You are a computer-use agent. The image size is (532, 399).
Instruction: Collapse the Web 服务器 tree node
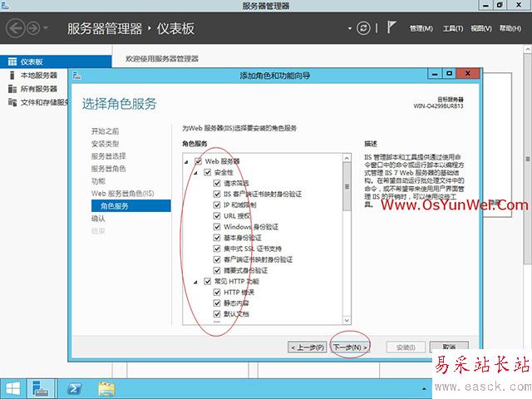click(x=186, y=162)
